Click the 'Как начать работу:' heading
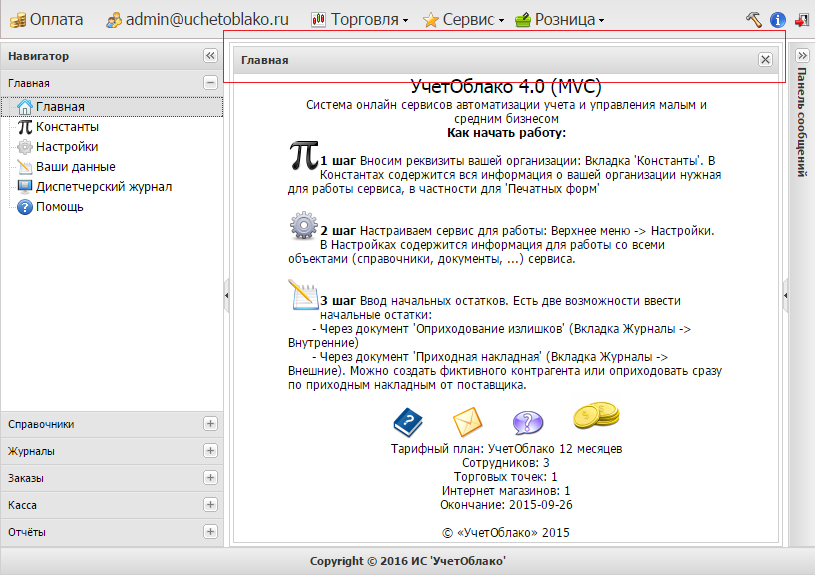815x575 pixels. 506,133
